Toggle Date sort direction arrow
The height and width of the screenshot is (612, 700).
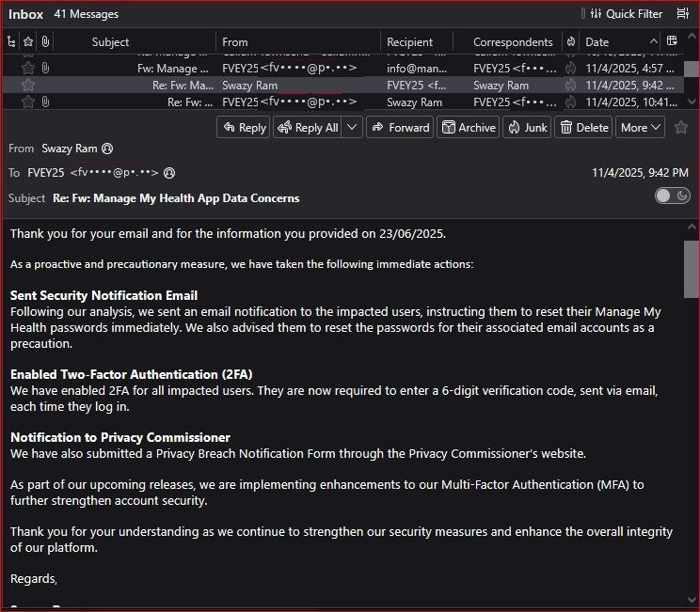click(x=653, y=41)
